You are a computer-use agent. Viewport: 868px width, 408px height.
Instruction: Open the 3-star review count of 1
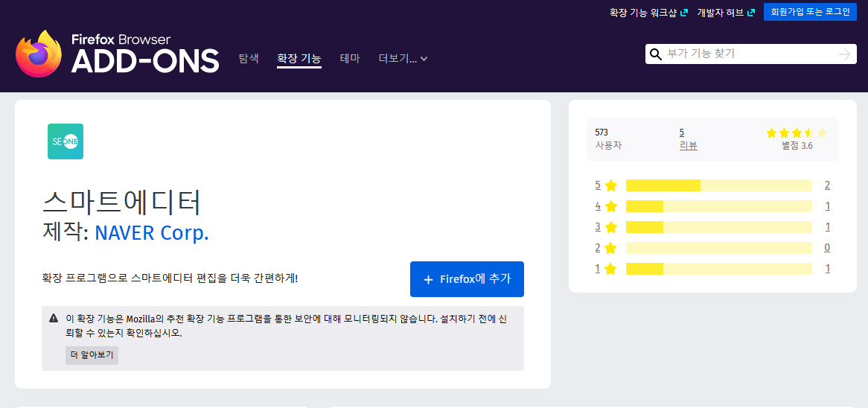tap(827, 227)
